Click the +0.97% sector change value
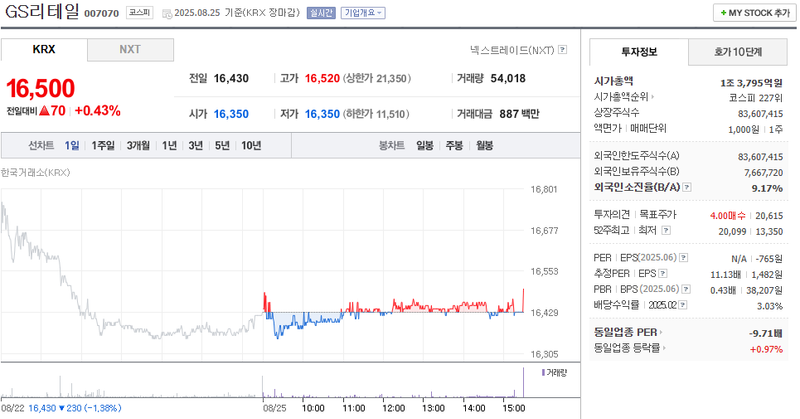The image size is (800, 419). pos(766,349)
